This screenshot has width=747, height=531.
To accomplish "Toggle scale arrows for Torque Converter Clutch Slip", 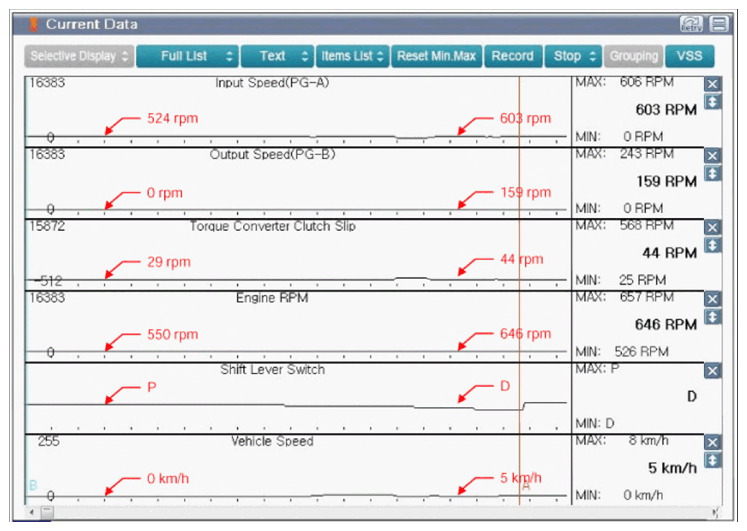I will [x=712, y=245].
